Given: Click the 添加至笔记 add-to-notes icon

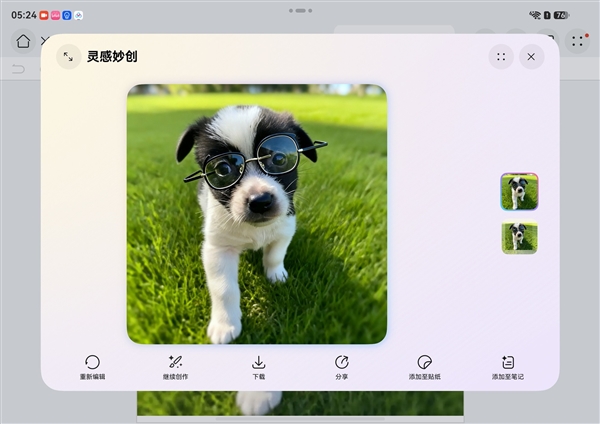Looking at the screenshot, I should (507, 362).
